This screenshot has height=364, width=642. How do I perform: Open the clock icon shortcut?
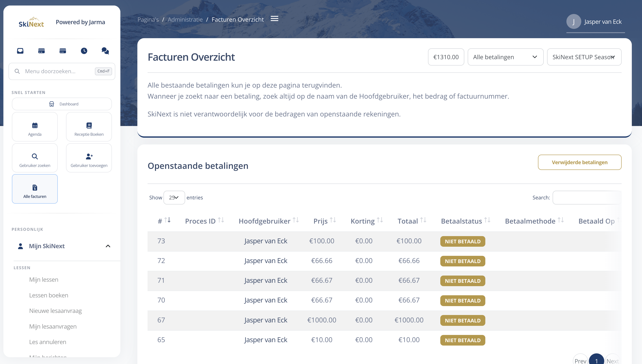(x=84, y=51)
